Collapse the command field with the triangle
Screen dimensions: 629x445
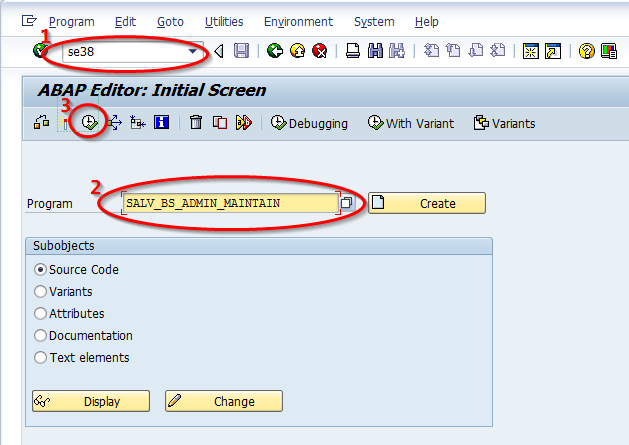pyautogui.click(x=219, y=51)
